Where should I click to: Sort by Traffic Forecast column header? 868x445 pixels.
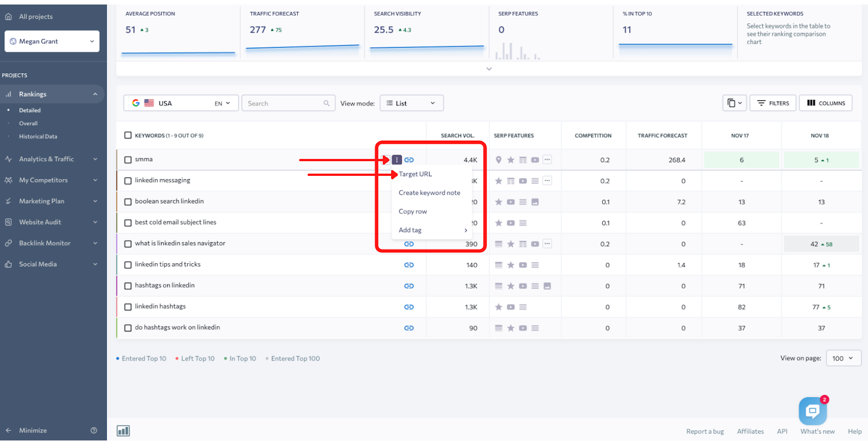click(x=662, y=136)
